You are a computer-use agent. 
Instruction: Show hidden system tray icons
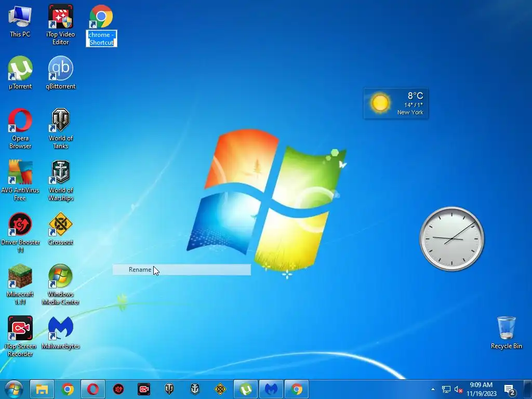coord(433,390)
